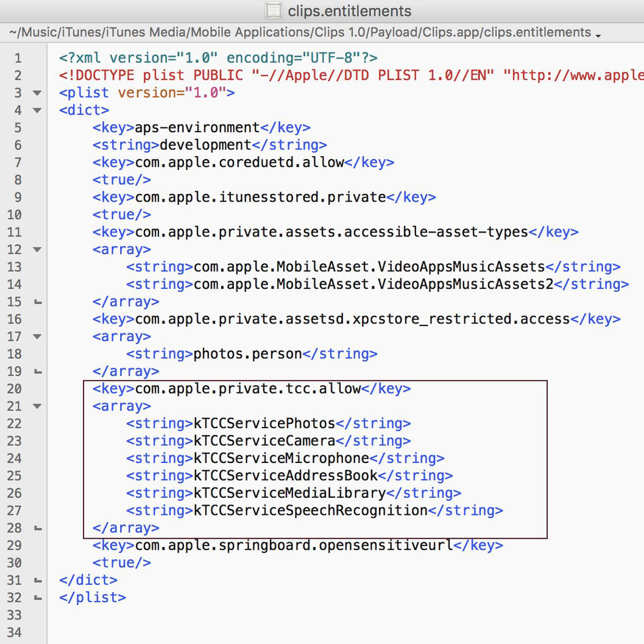Click the aps-environment key text

(x=197, y=128)
